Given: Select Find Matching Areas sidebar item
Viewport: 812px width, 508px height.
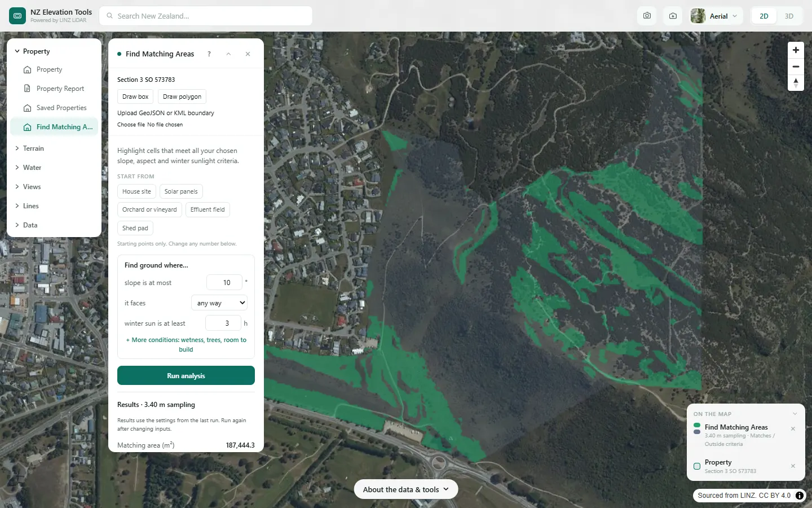Looking at the screenshot, I should (54, 127).
